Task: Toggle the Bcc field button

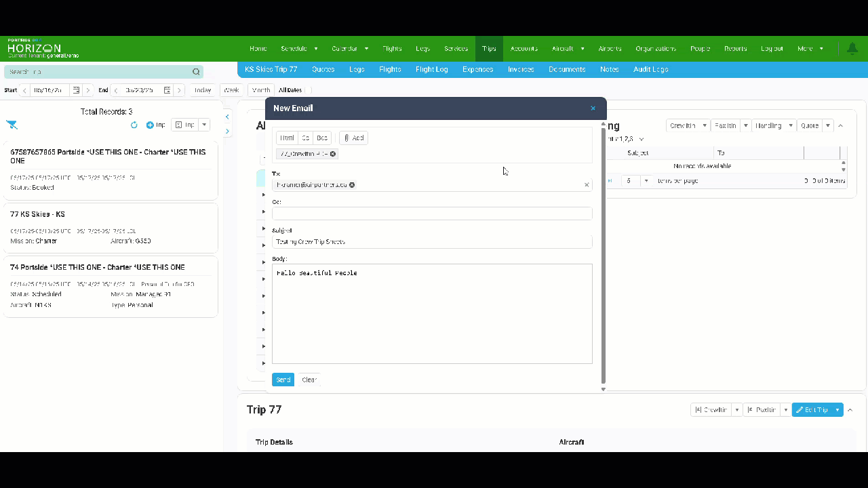Action: point(321,138)
